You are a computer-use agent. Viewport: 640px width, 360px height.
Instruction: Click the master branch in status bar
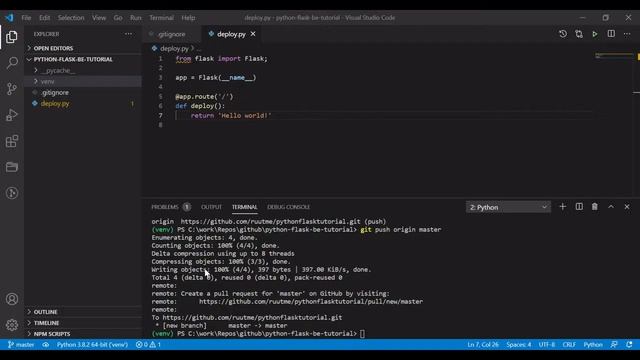click(x=21, y=344)
